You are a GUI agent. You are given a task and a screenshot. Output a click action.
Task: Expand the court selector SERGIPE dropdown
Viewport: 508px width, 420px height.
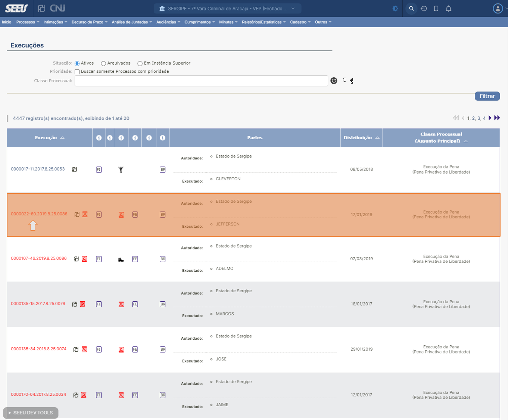tap(227, 8)
